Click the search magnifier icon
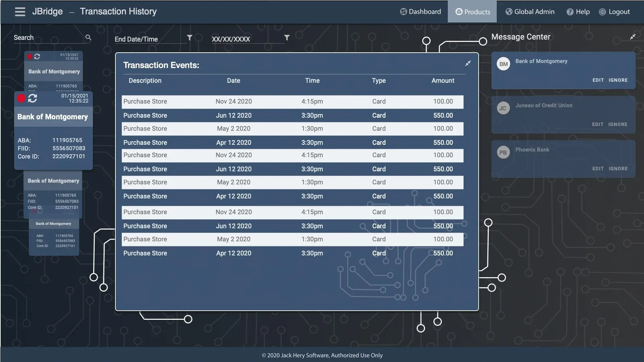This screenshot has width=644, height=362. [88, 38]
